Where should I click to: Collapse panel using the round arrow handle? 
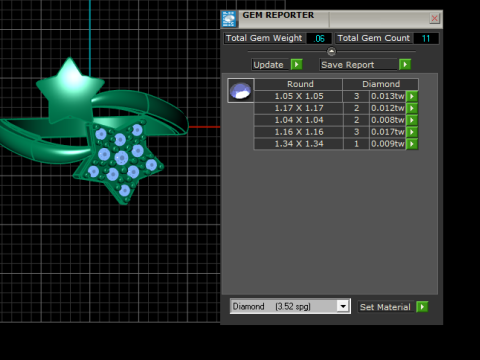tap(331, 51)
